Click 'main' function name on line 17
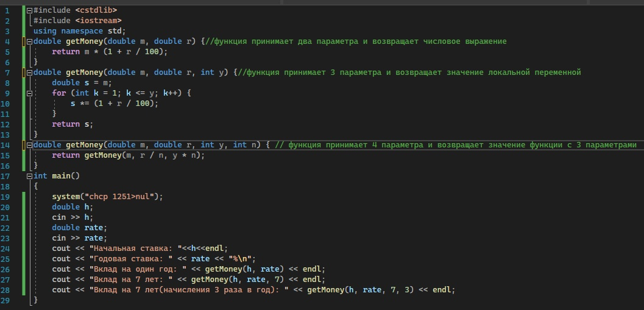The height and width of the screenshot is (310, 644). click(x=61, y=176)
